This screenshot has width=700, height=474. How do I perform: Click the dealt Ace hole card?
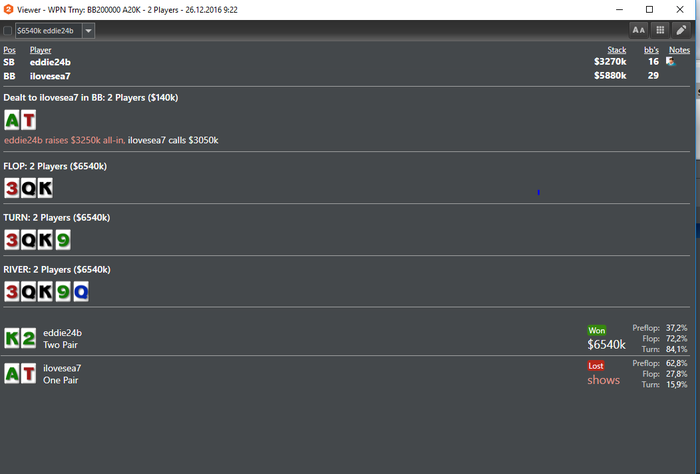pos(12,120)
